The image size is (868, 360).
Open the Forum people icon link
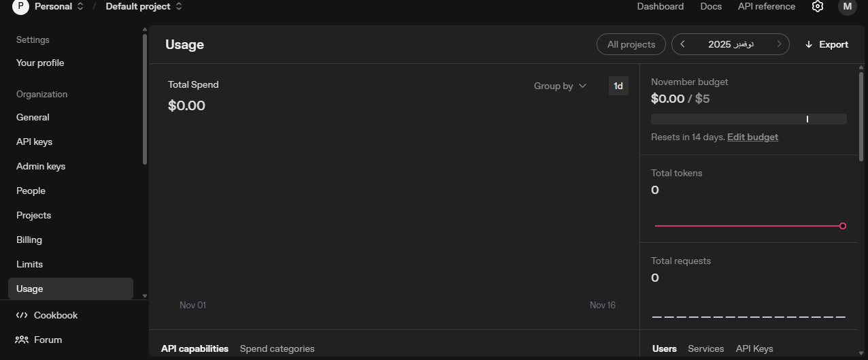(22, 340)
